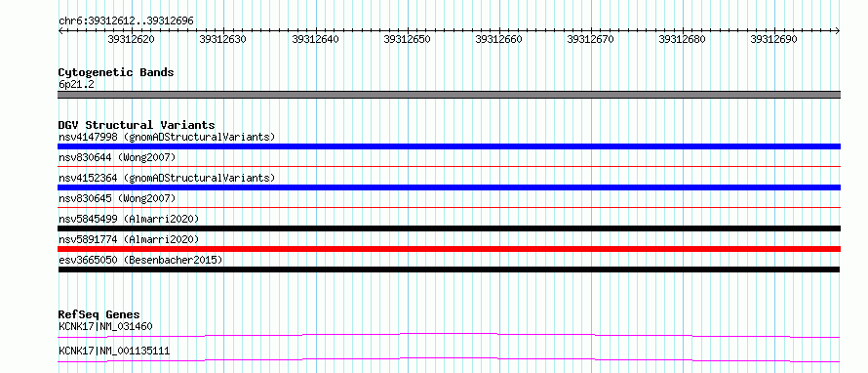The height and width of the screenshot is (373, 868).
Task: Open variant nsv4147998 label
Action: pos(167,137)
